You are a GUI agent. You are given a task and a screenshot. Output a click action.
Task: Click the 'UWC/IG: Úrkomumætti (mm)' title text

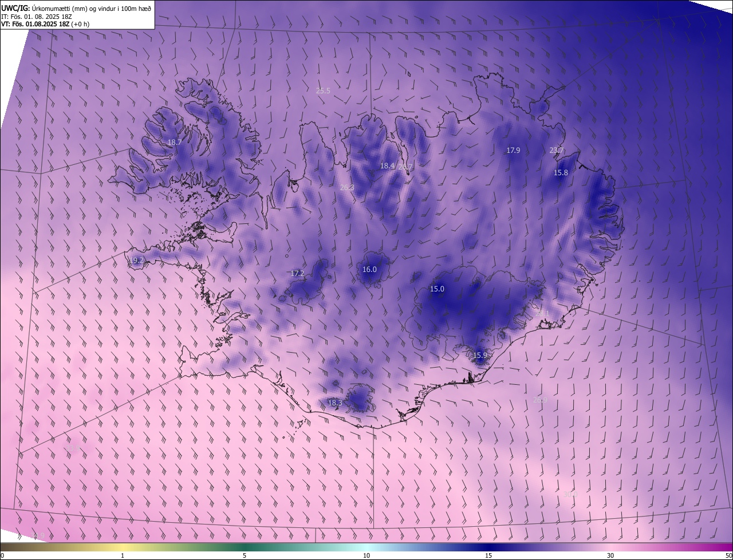45,8
